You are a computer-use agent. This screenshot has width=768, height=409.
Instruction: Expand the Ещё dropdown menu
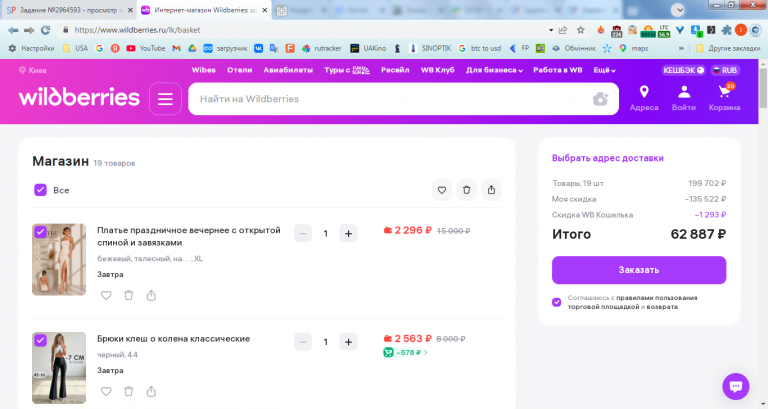tap(604, 70)
